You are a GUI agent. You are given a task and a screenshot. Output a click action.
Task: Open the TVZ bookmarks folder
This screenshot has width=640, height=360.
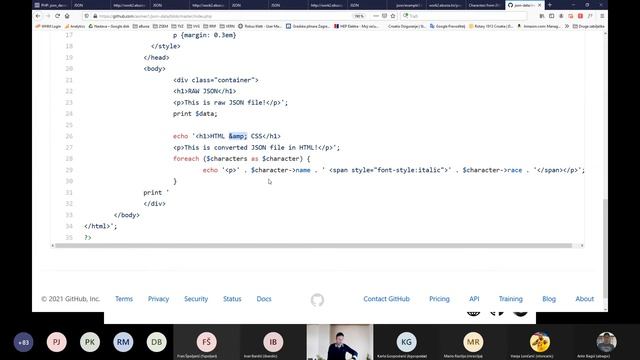click(178, 26)
